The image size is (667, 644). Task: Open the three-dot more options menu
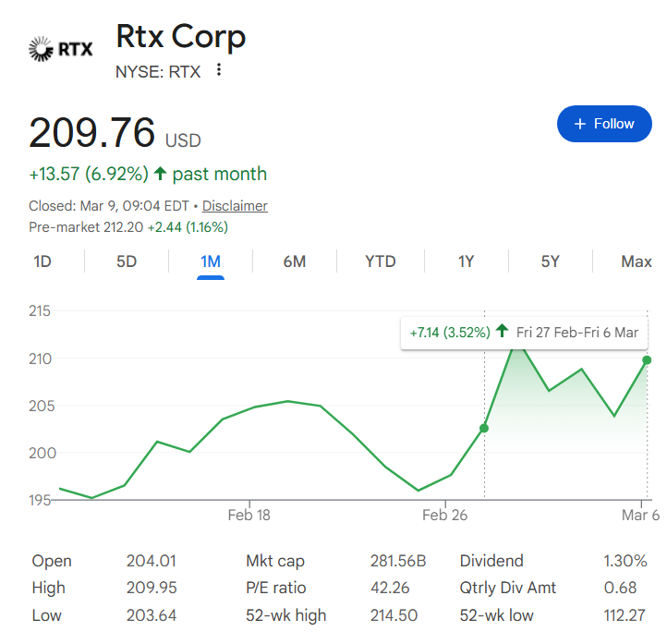[218, 70]
